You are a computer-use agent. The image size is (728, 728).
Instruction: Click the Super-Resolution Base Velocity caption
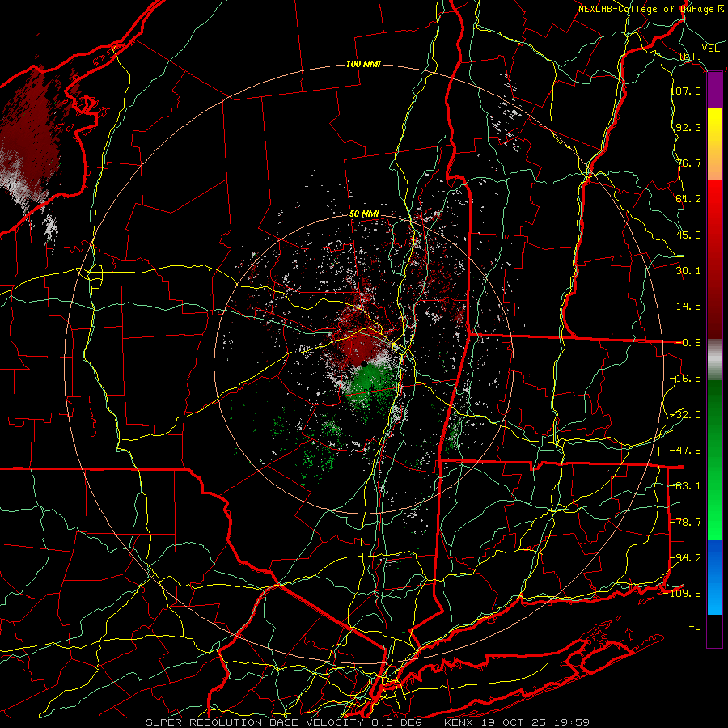click(368, 722)
